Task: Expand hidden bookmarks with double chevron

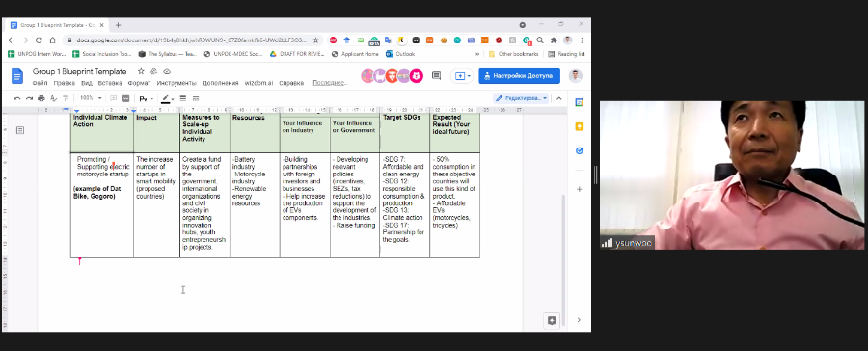Action: [x=477, y=54]
